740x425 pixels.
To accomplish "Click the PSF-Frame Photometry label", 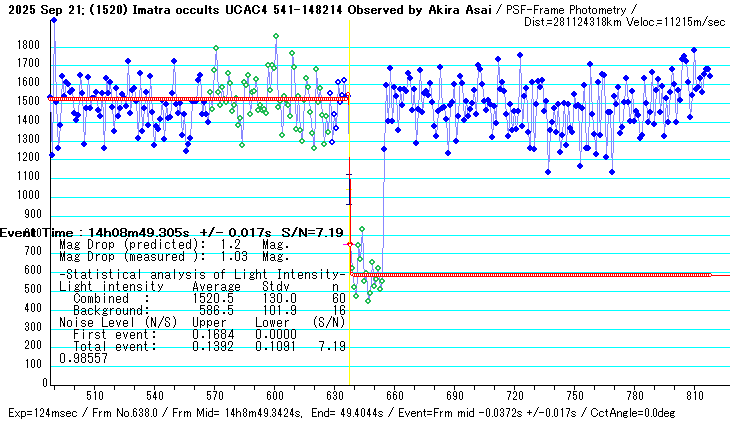I will point(579,8).
